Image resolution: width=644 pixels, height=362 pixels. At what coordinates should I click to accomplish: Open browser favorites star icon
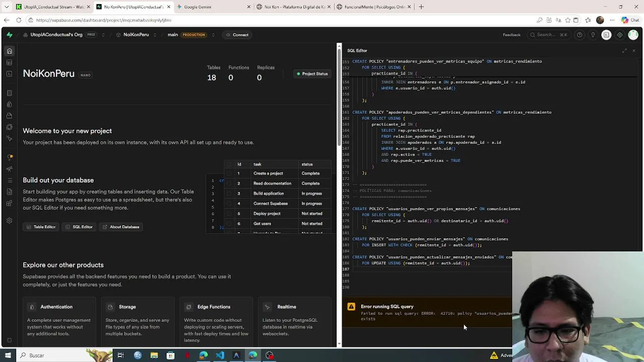click(x=588, y=20)
